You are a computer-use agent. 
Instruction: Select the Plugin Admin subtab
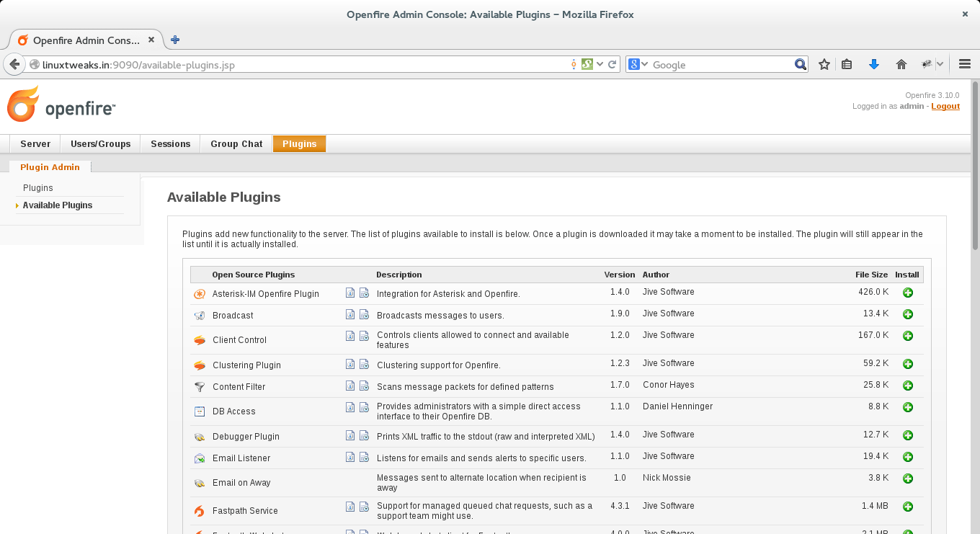pyautogui.click(x=50, y=167)
